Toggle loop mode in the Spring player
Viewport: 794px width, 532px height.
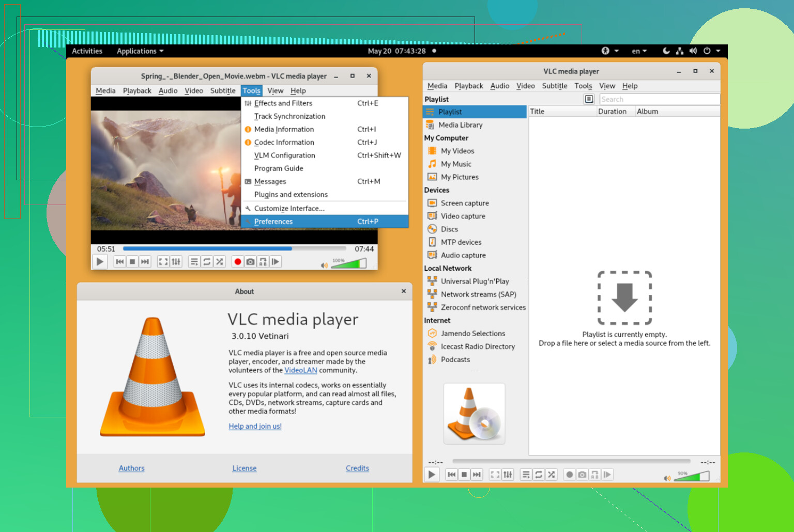point(207,262)
